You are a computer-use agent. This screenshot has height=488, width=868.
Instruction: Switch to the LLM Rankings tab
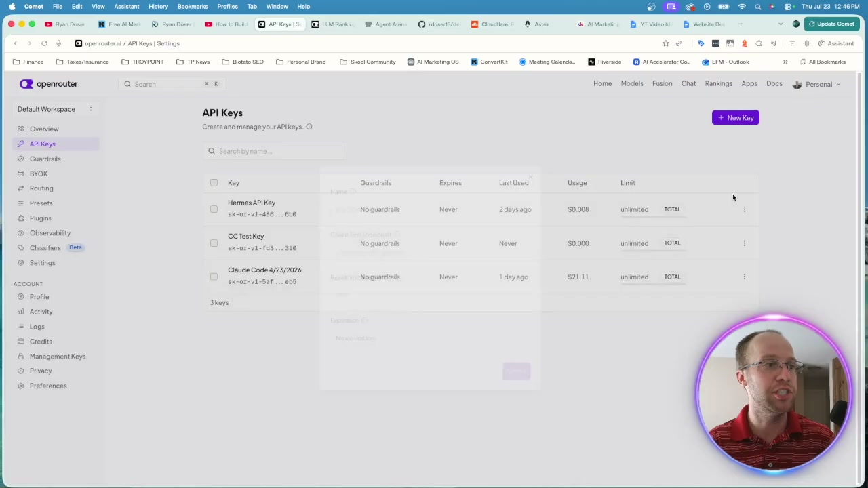334,24
